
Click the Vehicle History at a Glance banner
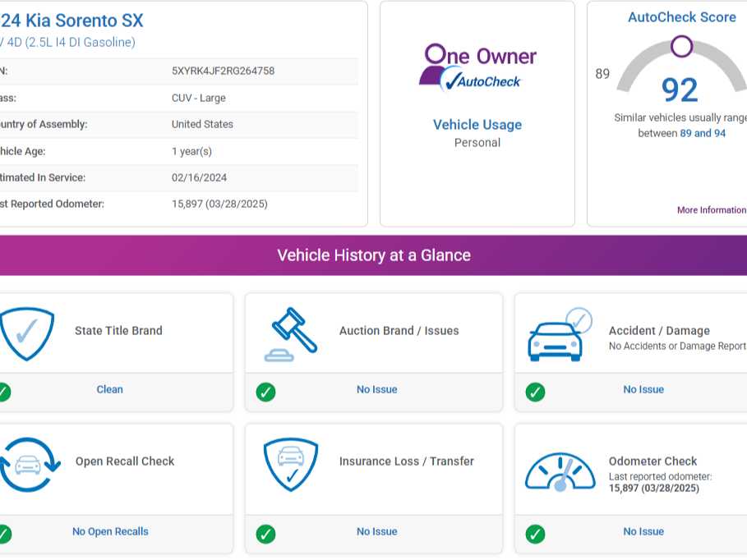click(373, 255)
